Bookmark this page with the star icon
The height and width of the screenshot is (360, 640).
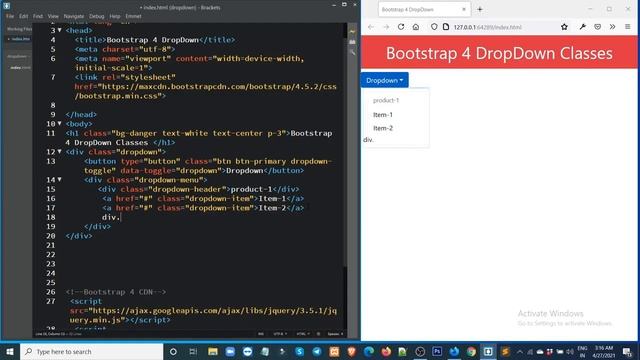click(x=564, y=27)
